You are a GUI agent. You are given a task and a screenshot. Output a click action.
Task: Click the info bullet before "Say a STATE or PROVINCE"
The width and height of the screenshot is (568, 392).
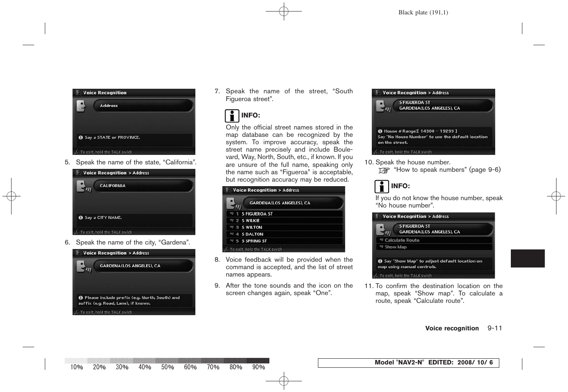pos(81,138)
